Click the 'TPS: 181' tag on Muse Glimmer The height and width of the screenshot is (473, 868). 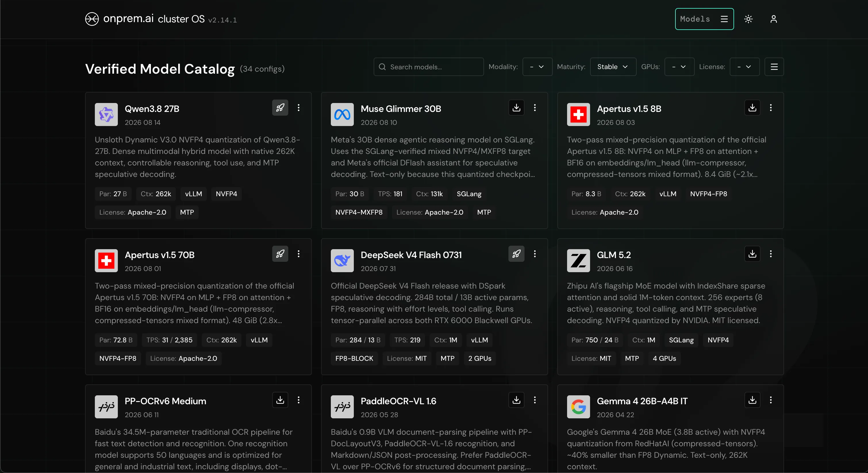[390, 194]
